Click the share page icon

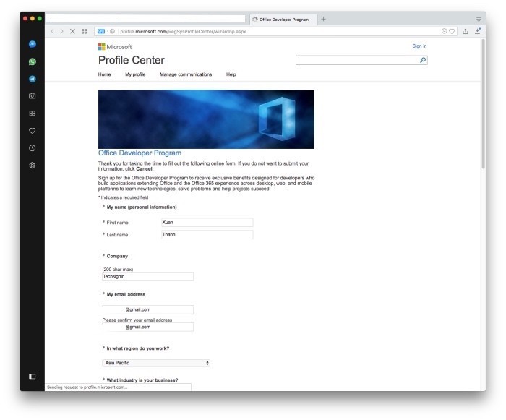pos(466,31)
